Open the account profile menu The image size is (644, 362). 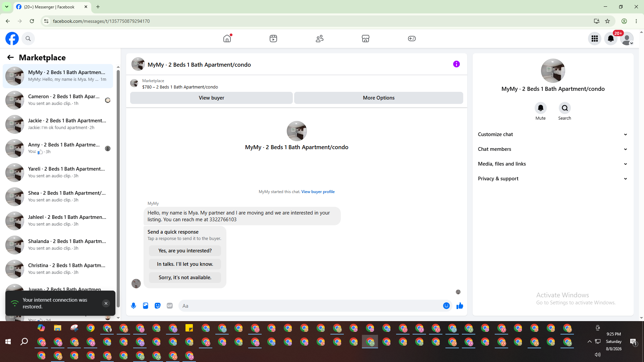point(627,39)
